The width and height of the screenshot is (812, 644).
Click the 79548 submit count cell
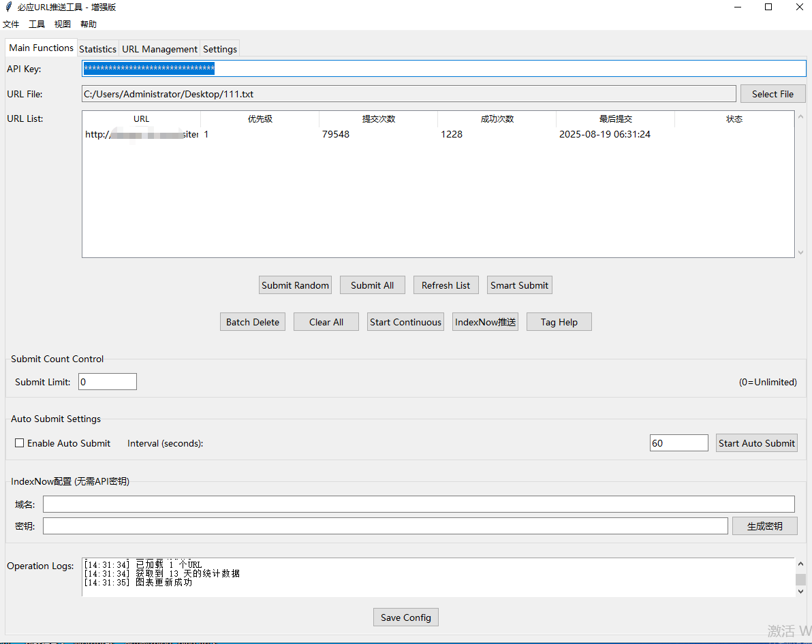pyautogui.click(x=336, y=135)
